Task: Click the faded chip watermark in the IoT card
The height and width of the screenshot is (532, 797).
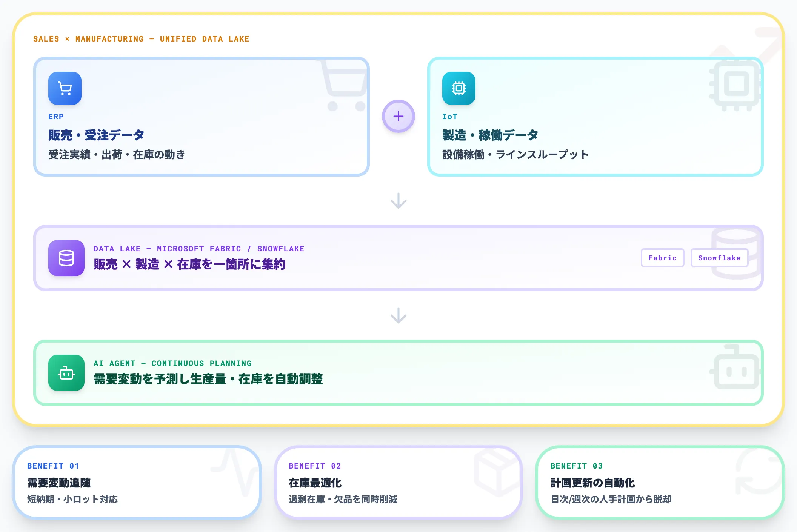Action: point(735,85)
